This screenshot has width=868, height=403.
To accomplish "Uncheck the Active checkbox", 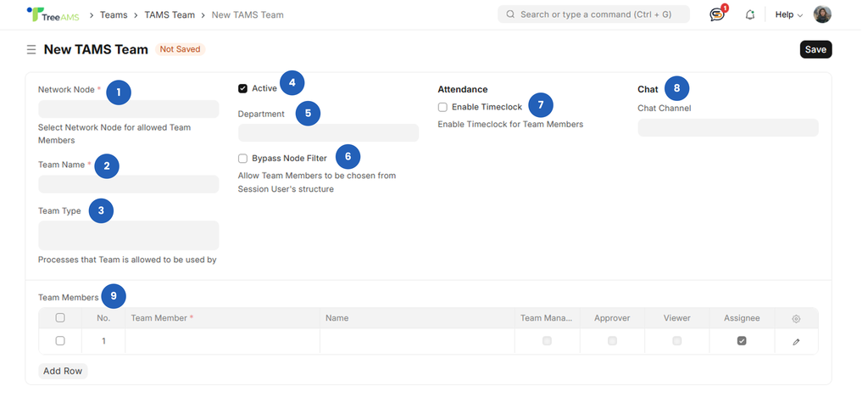I will tap(243, 88).
